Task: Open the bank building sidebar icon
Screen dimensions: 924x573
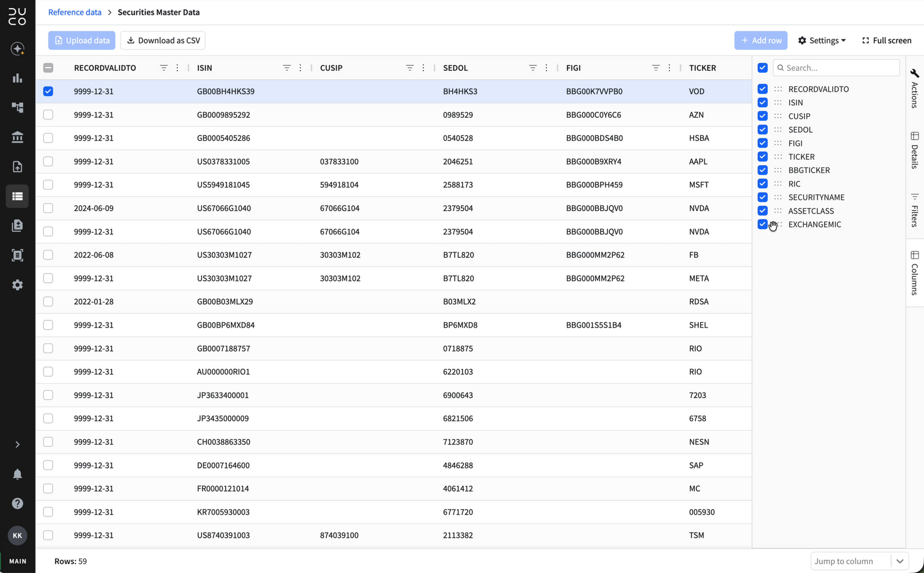Action: point(17,137)
